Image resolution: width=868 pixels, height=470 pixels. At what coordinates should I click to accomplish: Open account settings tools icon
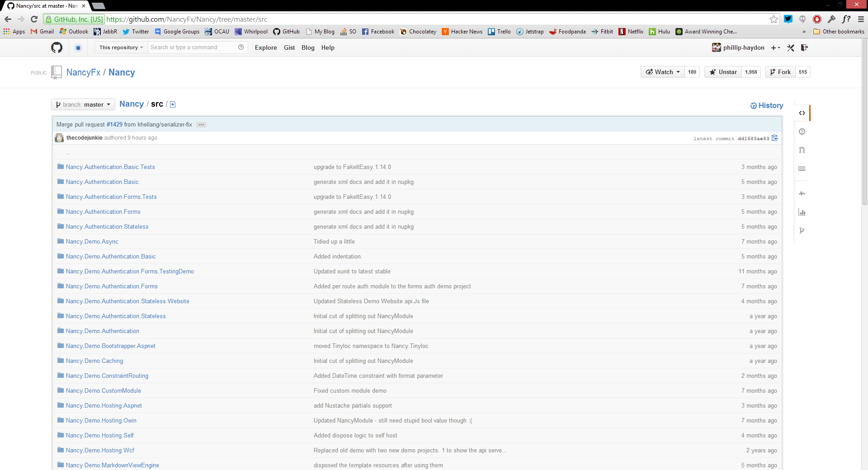coord(791,47)
